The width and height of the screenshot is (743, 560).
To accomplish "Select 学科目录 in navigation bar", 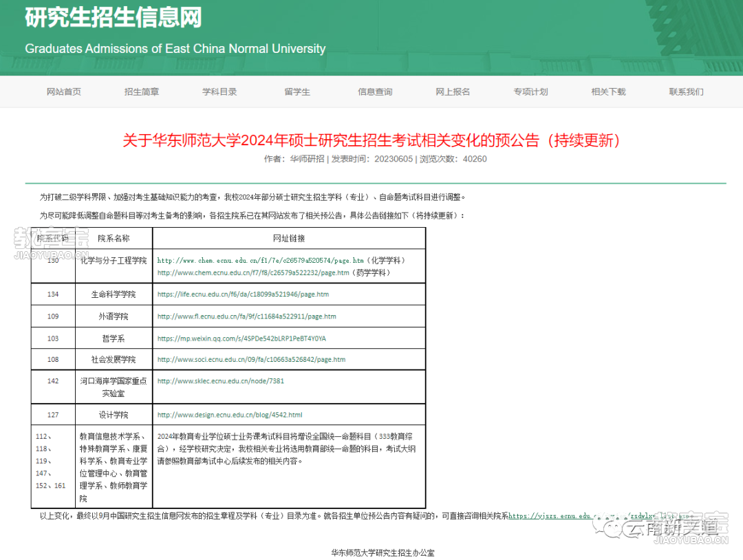I will point(219,92).
